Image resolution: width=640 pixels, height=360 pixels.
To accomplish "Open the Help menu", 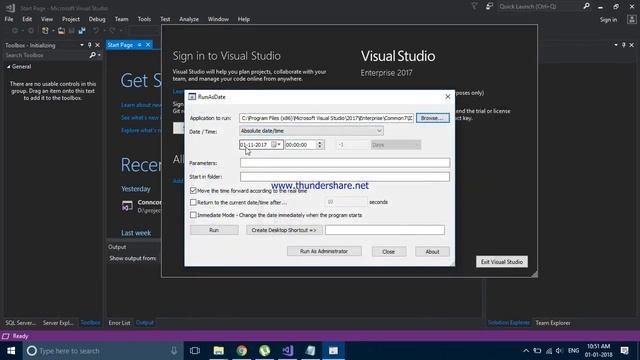I will tap(244, 19).
